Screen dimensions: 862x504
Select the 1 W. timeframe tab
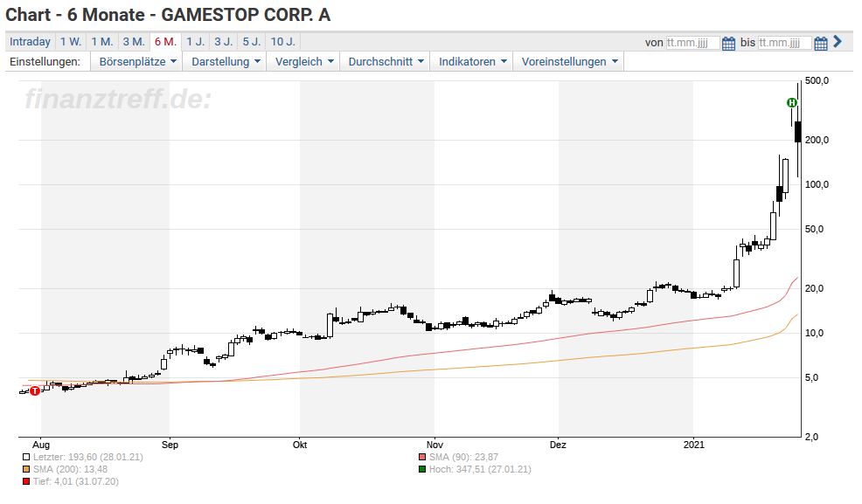pyautogui.click(x=70, y=42)
